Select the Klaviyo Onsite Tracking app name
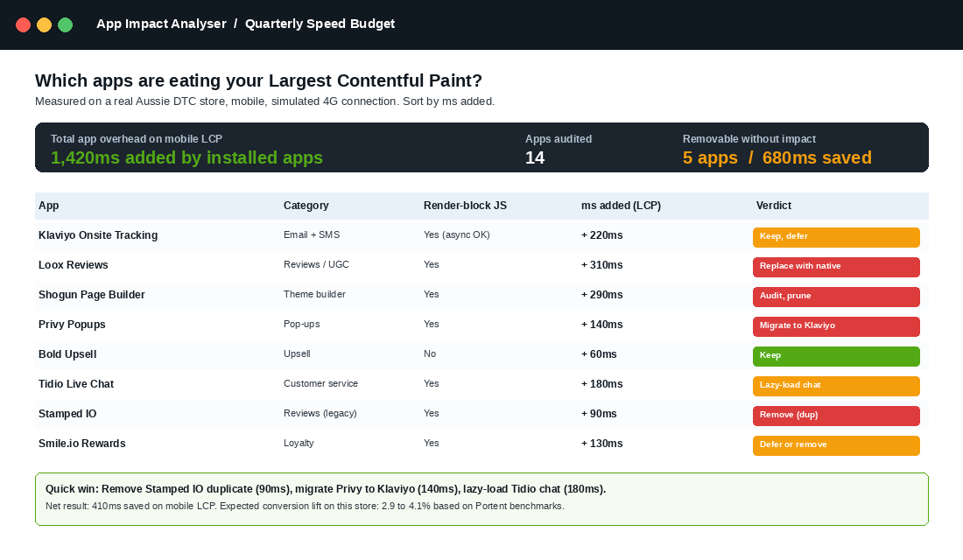 click(98, 235)
